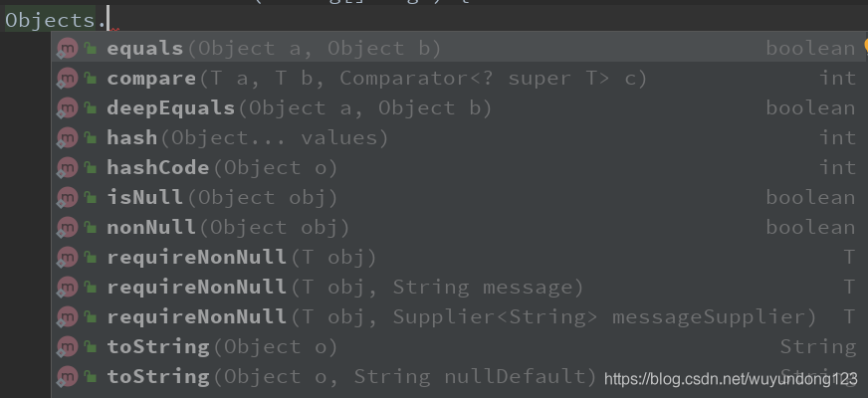The height and width of the screenshot is (398, 868).
Task: Click the method icon beside deepEquals
Action: [67, 107]
